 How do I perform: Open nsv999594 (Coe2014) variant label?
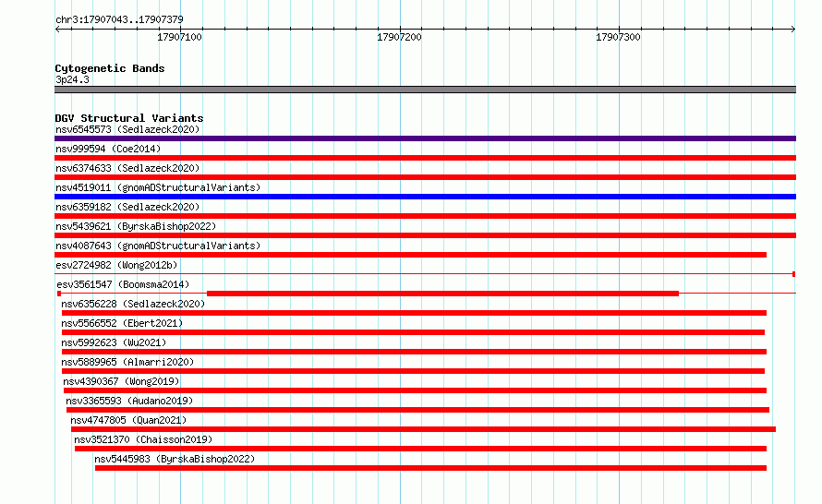[x=108, y=149]
